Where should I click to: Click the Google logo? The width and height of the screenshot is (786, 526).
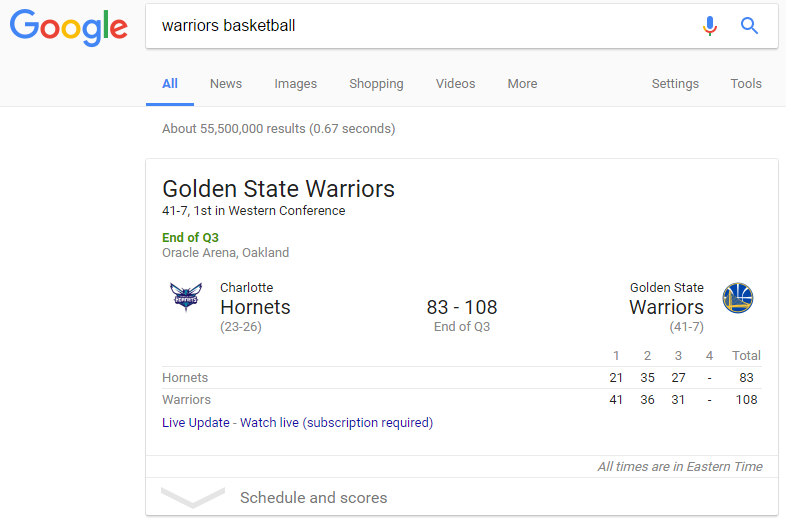(68, 27)
